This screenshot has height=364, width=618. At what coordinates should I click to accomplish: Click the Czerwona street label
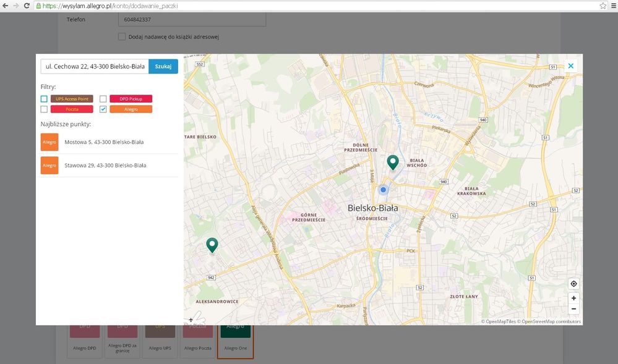click(424, 84)
